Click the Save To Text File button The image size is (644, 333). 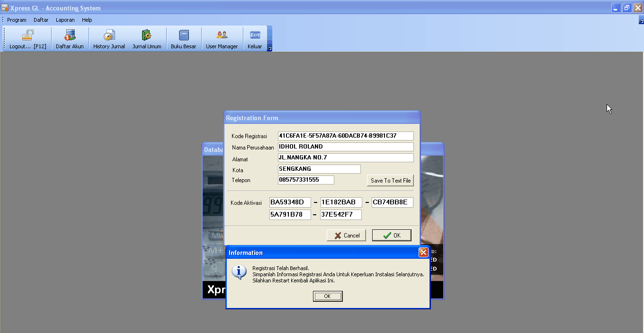pos(391,180)
